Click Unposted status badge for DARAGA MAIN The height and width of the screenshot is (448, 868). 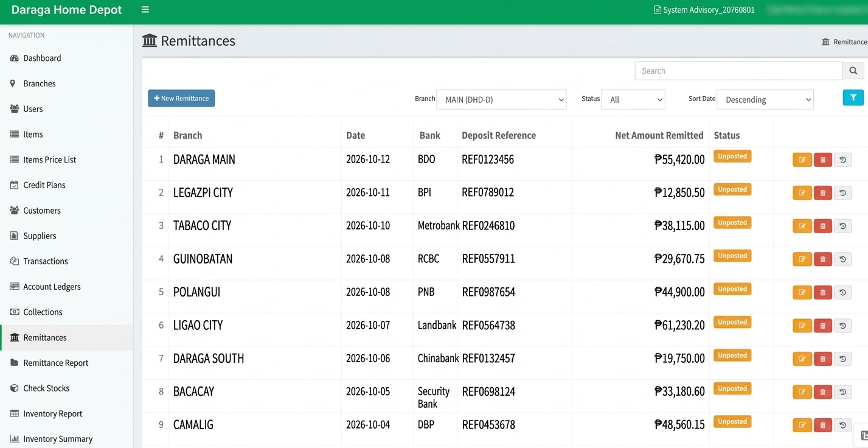tap(732, 156)
